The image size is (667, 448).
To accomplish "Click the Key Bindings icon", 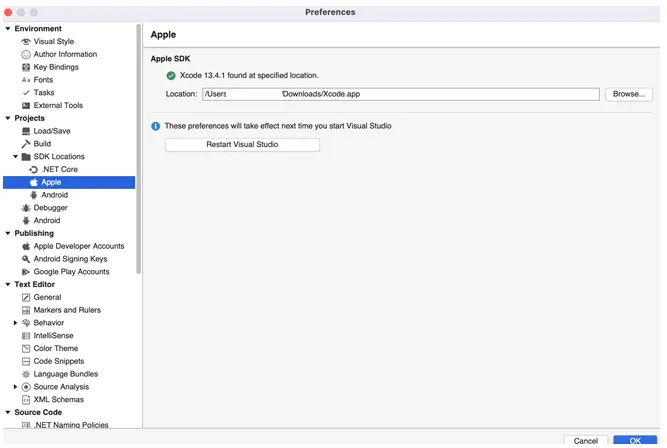I will click(26, 67).
